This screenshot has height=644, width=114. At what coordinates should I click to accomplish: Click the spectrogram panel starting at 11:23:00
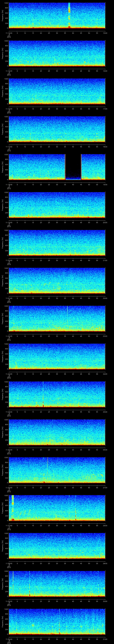point(57,356)
